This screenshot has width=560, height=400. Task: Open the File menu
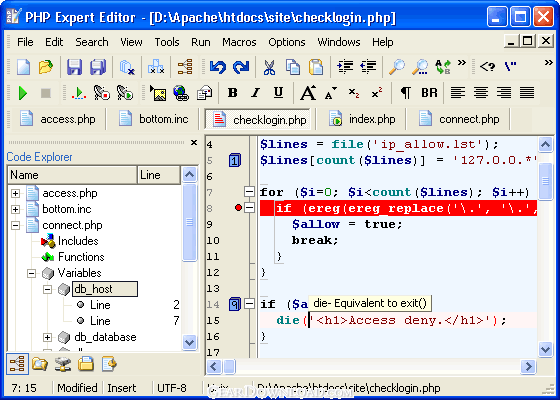coord(25,42)
